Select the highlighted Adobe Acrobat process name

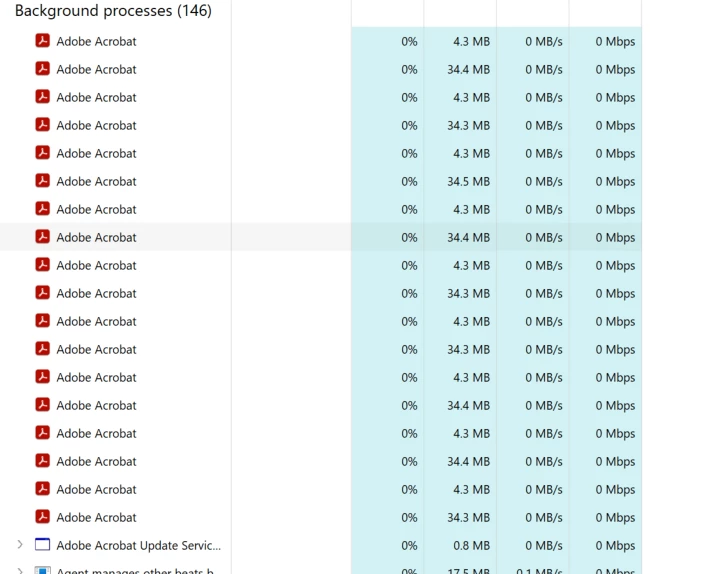(96, 237)
